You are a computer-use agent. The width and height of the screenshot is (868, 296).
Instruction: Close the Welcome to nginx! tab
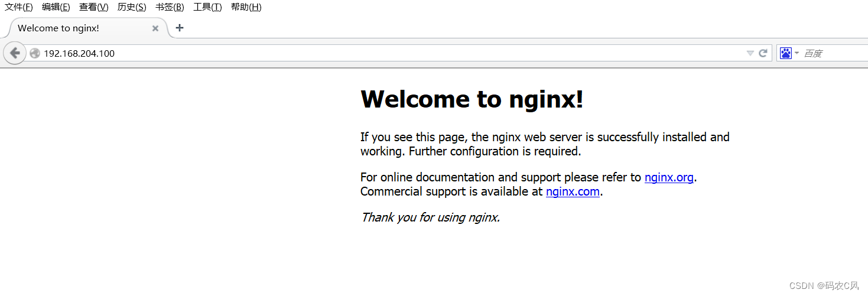[155, 28]
